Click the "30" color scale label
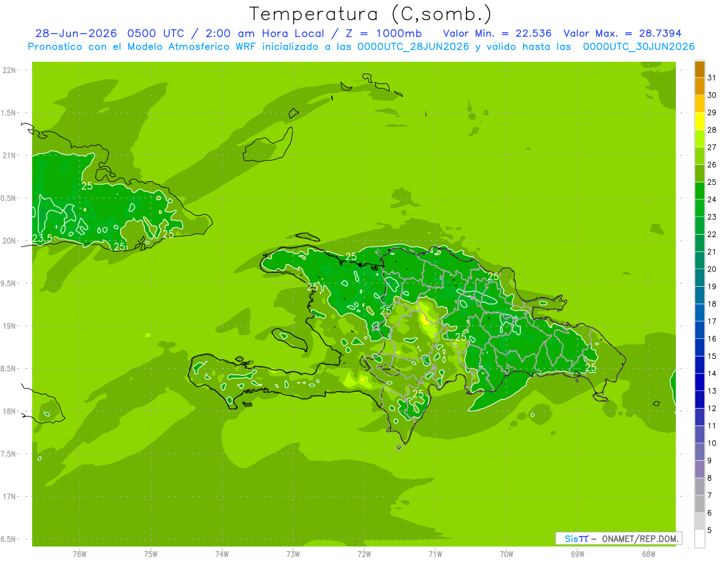The width and height of the screenshot is (728, 562). click(x=712, y=95)
